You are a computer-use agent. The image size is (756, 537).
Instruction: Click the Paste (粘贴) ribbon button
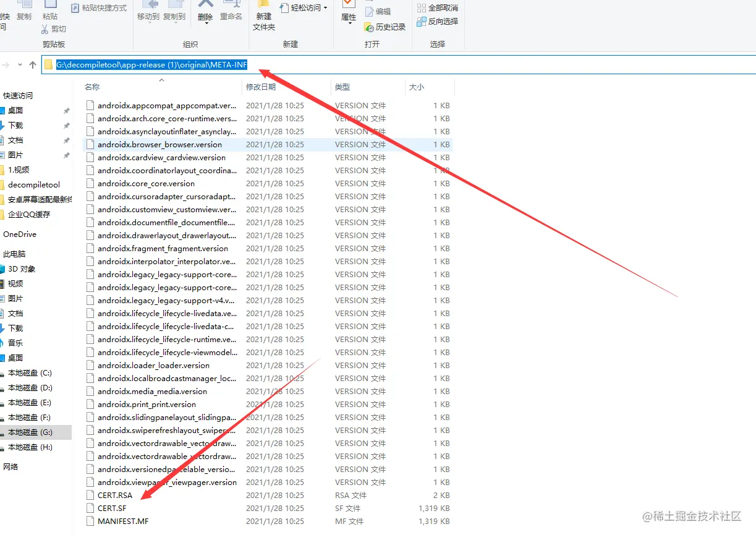51,11
